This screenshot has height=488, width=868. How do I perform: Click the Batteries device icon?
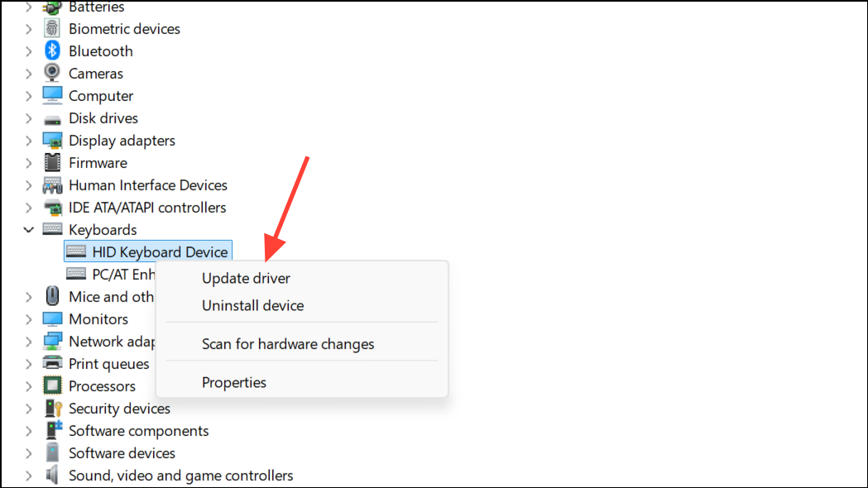(x=51, y=7)
